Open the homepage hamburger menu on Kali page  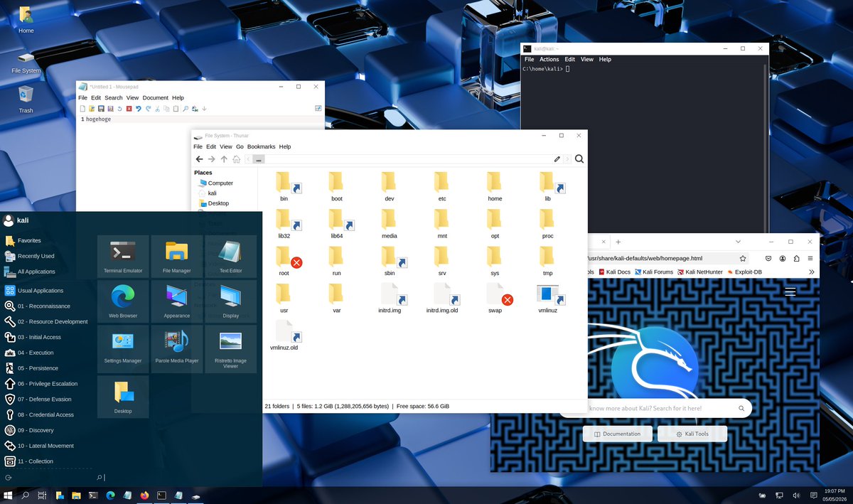(x=790, y=291)
